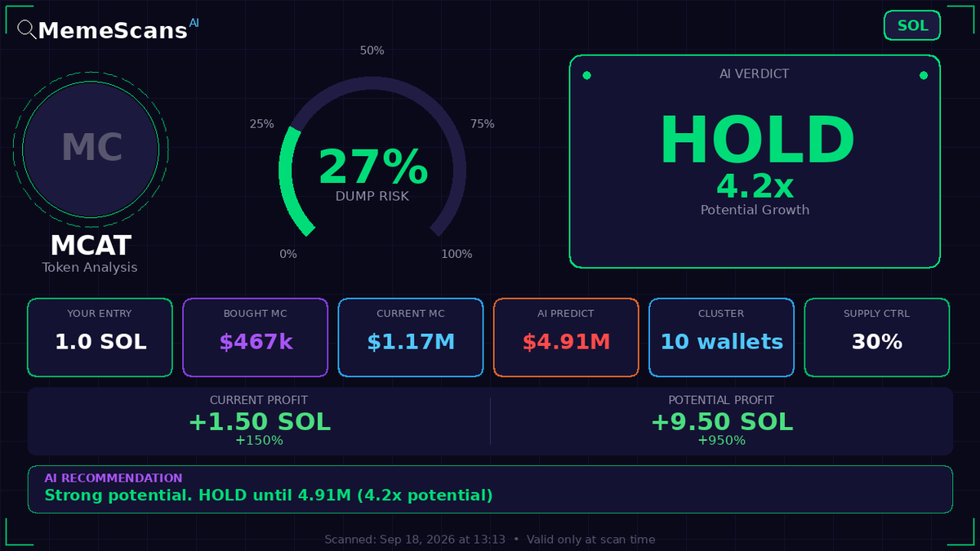
Task: Open the Supply Ctrl 30% card
Action: pos(877,338)
